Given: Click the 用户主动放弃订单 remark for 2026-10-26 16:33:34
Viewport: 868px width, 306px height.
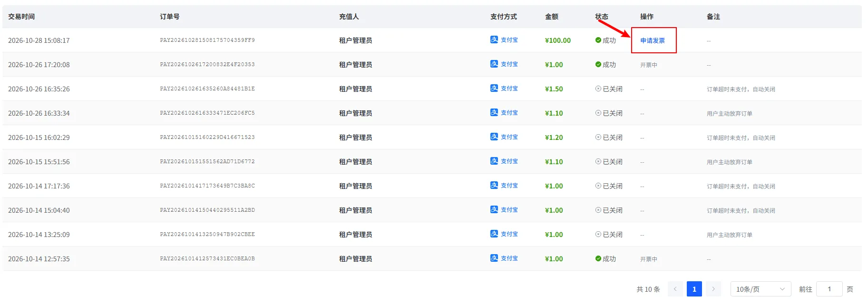Looking at the screenshot, I should pyautogui.click(x=730, y=114).
